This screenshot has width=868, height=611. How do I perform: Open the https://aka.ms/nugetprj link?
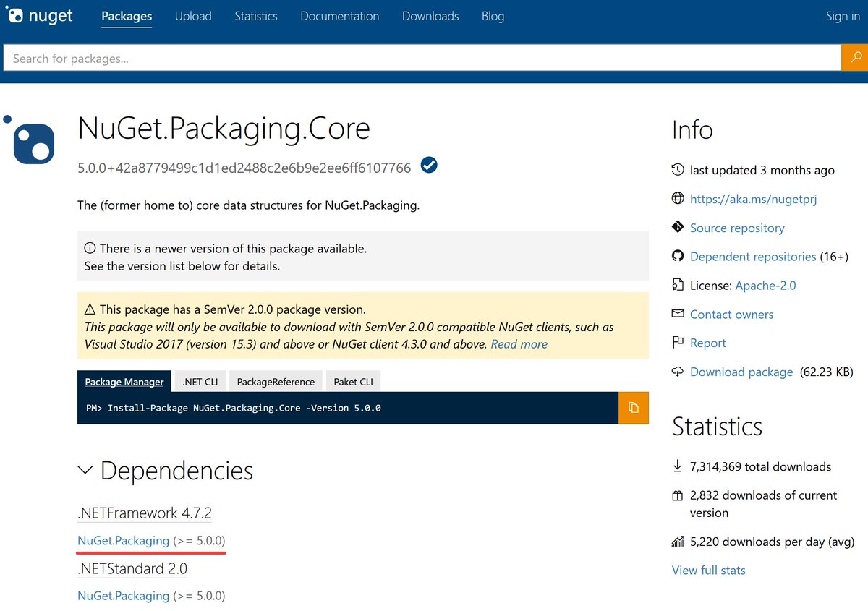click(753, 199)
